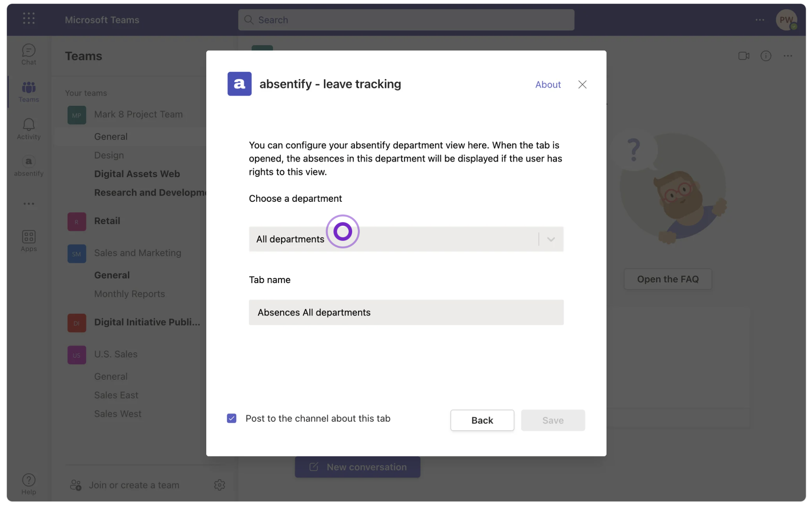812x506 pixels.
Task: Open General channel under Sales and Marketing
Action: click(x=112, y=275)
